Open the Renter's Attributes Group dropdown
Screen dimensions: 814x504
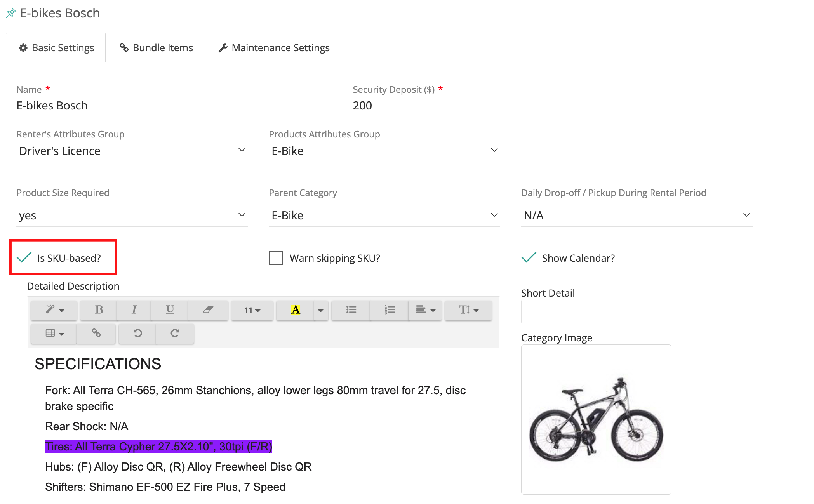[132, 151]
